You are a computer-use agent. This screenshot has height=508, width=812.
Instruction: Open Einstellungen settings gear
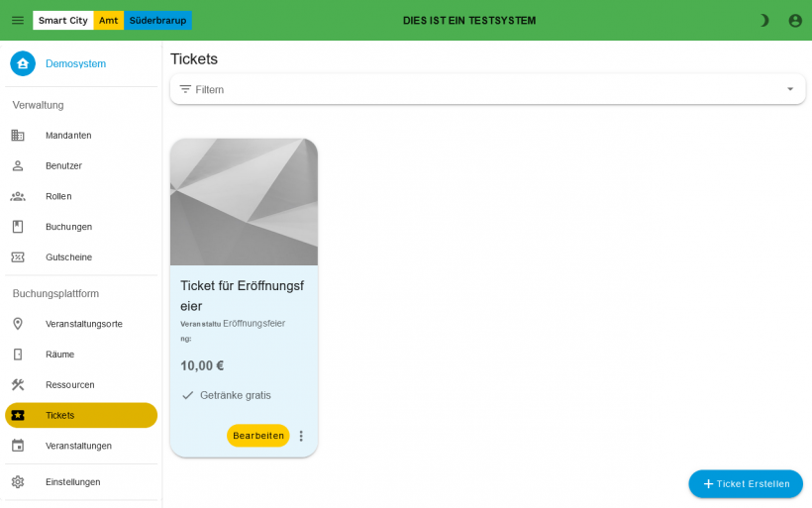click(18, 482)
